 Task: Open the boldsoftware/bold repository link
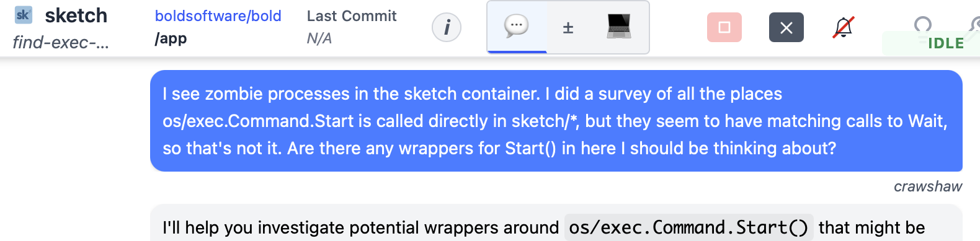[218, 16]
